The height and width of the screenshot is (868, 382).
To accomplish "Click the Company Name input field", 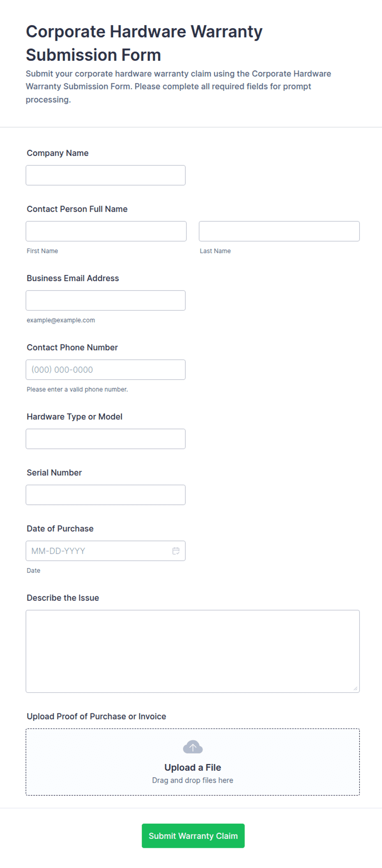I will click(106, 175).
